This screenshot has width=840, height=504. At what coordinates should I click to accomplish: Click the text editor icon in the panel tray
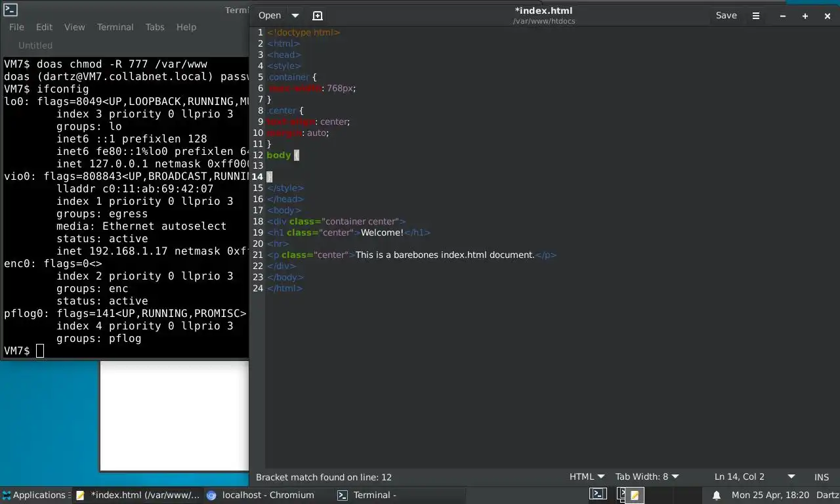[x=635, y=495]
